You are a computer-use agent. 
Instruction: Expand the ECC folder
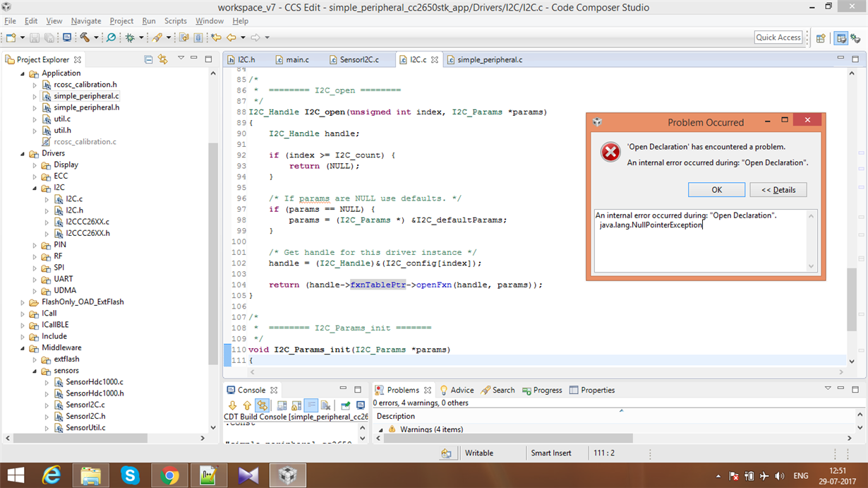coord(35,176)
